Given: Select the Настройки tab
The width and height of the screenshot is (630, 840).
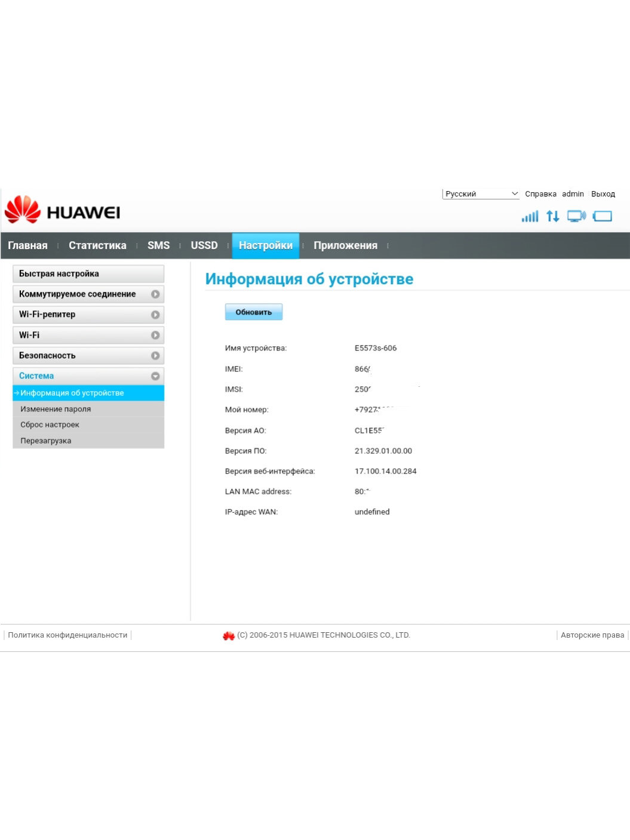Looking at the screenshot, I should point(266,245).
